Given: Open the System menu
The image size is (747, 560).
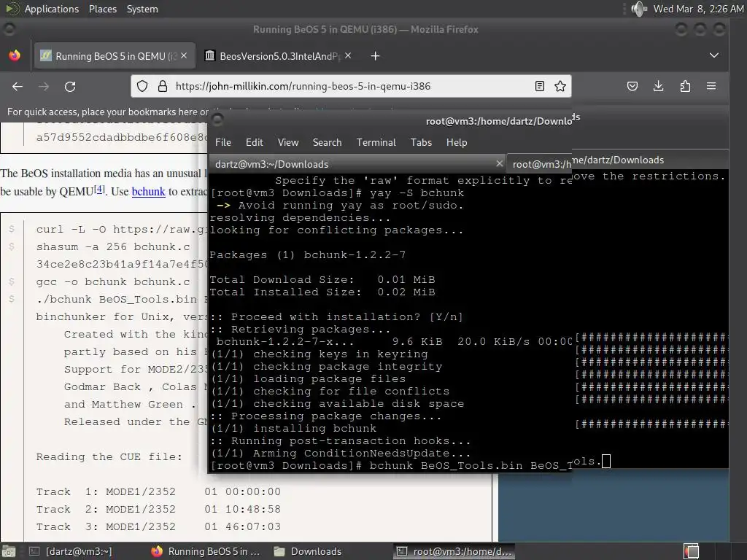Looking at the screenshot, I should [142, 9].
